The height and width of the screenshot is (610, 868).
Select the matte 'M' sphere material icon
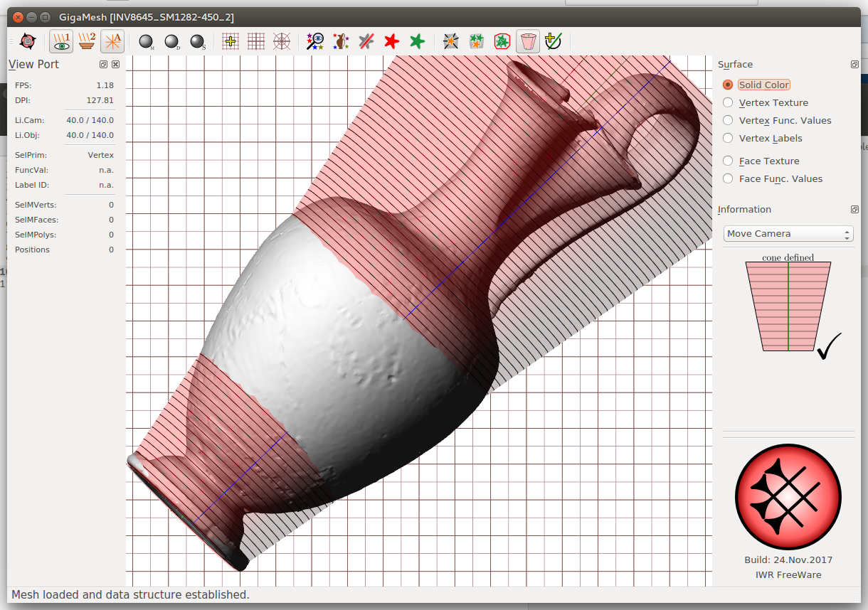[x=147, y=42]
